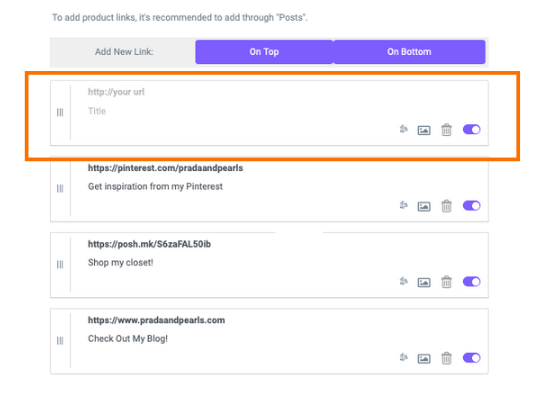Click image icon on the empty new link

pos(424,130)
